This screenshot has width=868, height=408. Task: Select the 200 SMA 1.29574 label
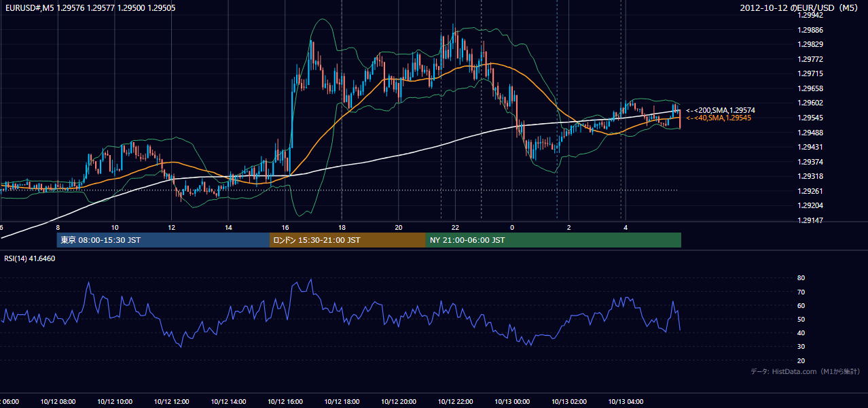(721, 110)
